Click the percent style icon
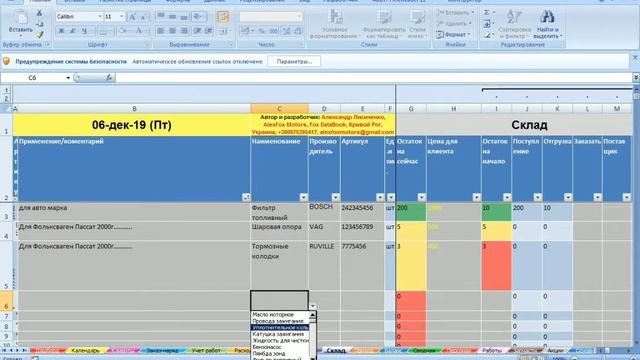 pos(262,31)
